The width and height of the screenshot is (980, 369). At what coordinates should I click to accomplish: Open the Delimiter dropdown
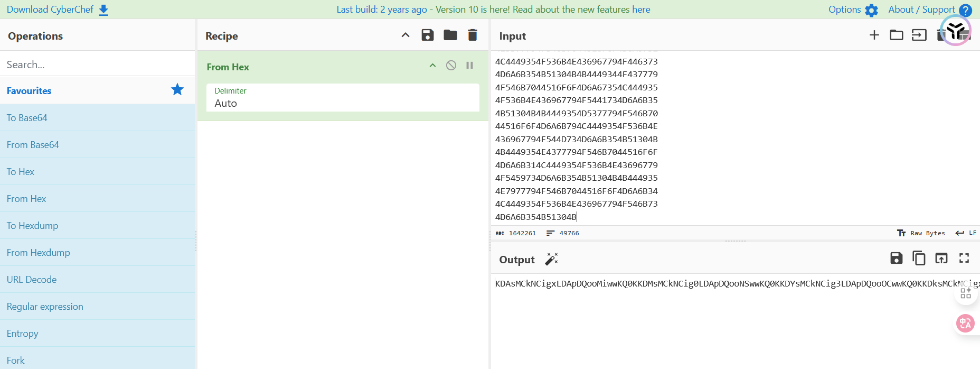(343, 98)
